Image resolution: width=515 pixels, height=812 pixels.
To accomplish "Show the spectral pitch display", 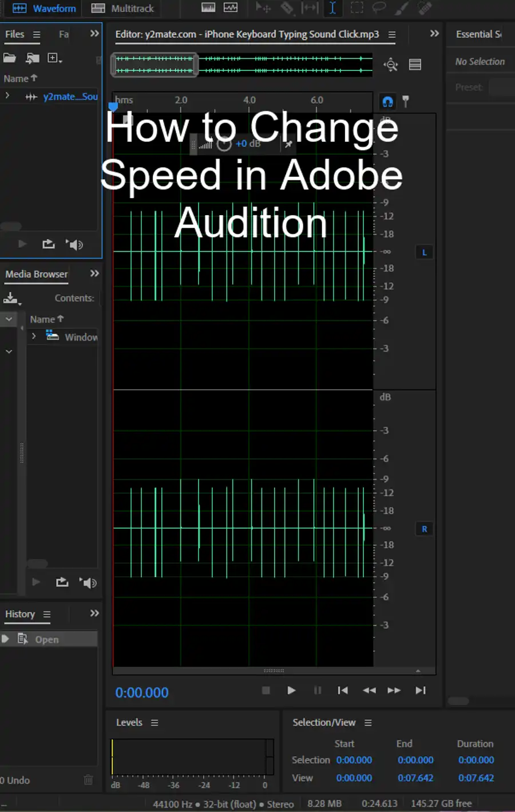I will [231, 8].
